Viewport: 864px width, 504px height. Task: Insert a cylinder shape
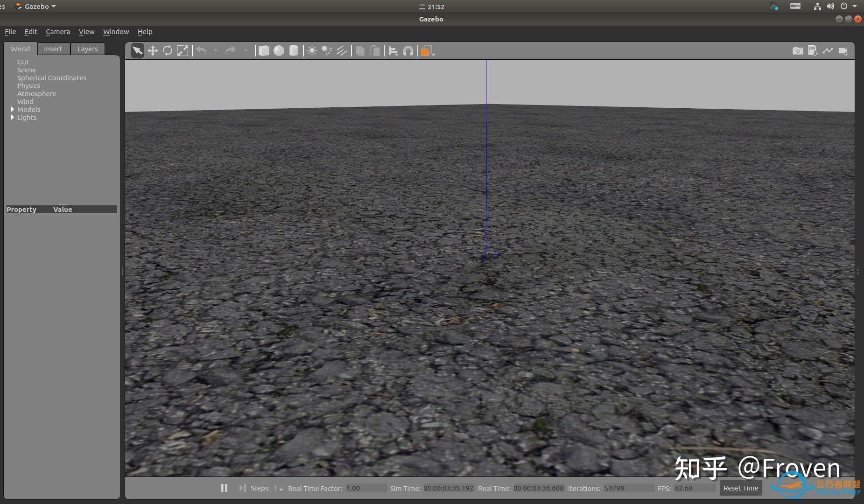(x=294, y=51)
